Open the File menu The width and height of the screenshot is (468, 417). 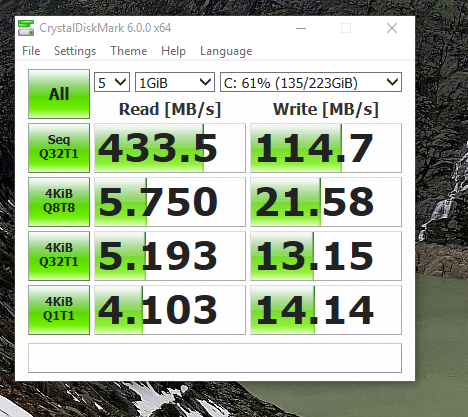(x=31, y=51)
